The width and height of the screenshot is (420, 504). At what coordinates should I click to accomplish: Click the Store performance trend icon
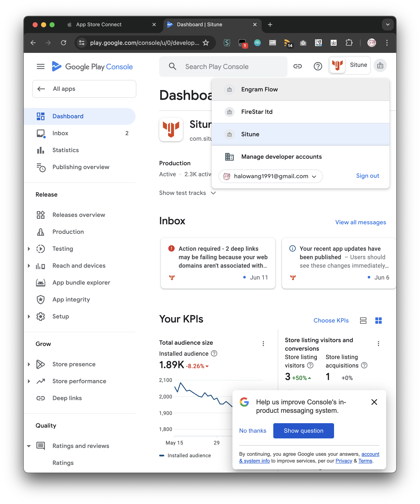(x=41, y=381)
